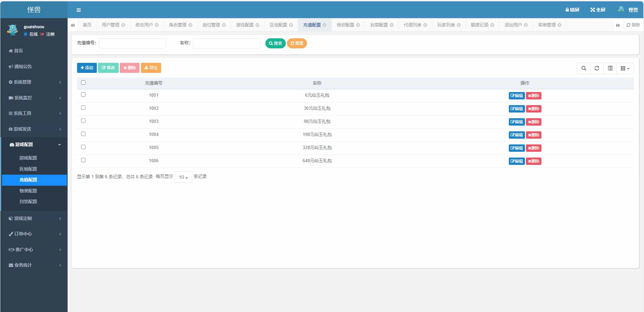Tick the checkbox for row 1004
644x312 pixels.
tap(83, 134)
